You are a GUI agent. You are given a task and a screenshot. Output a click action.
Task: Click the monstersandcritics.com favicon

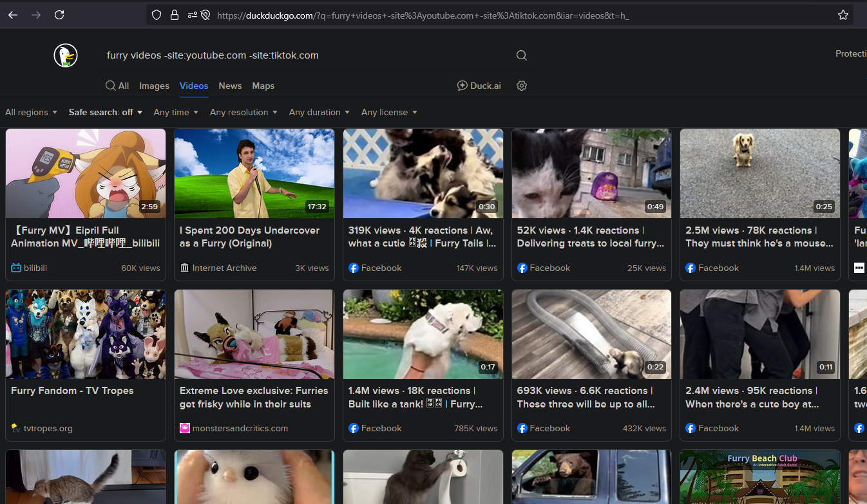(185, 428)
